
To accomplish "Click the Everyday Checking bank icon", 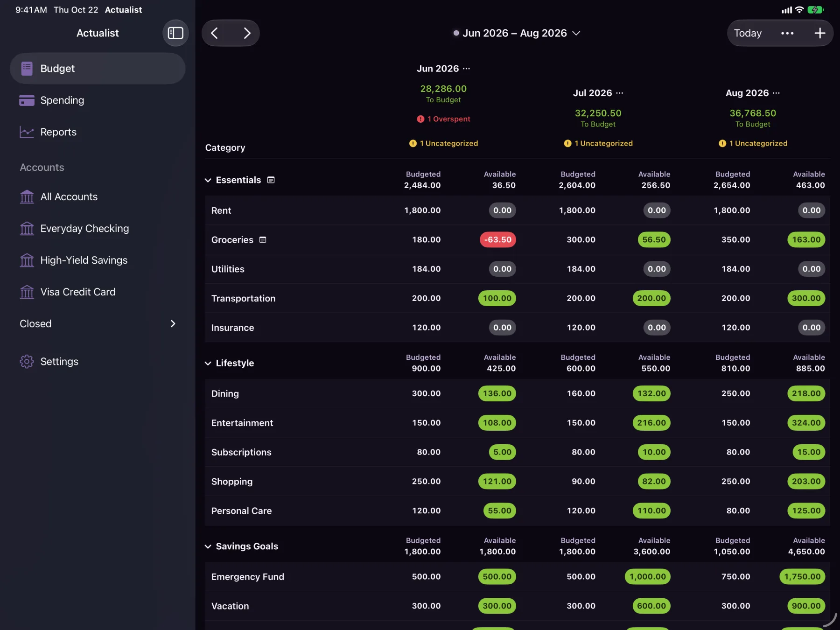I will [27, 229].
